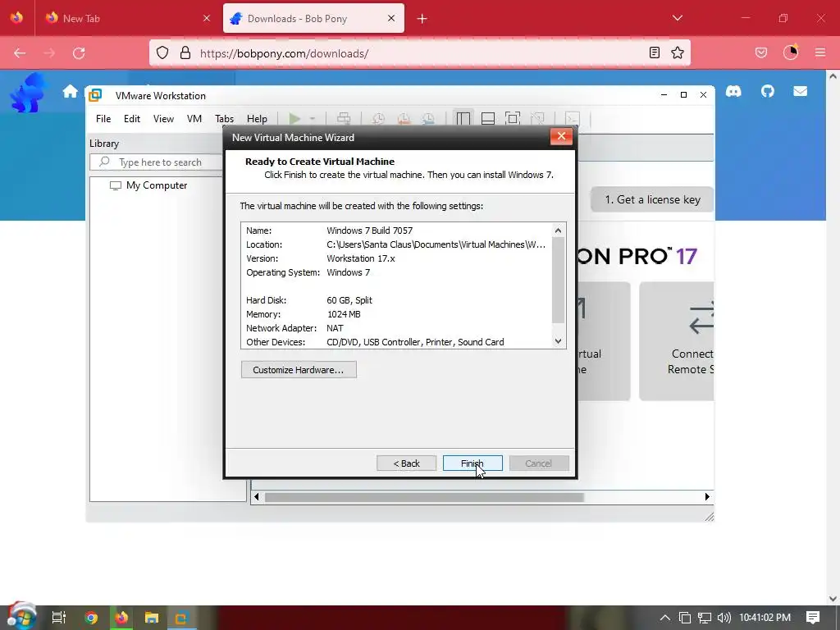Screen dimensions: 840x630
Task: Click the VMware Workstation title bar logo
Action: (x=95, y=95)
